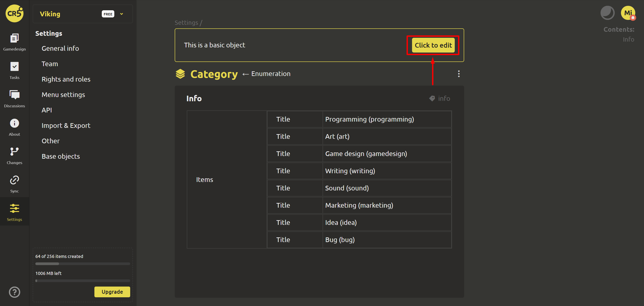Open the Changes section

pos(15,156)
